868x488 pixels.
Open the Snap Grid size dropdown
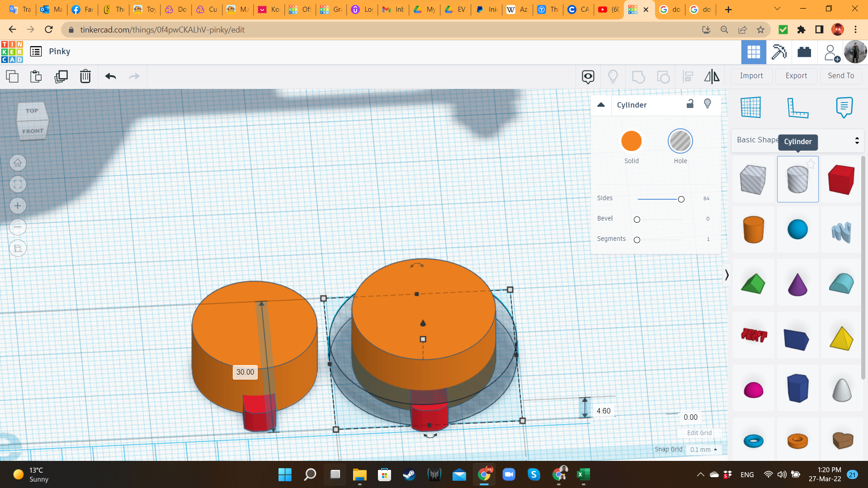[x=703, y=450]
